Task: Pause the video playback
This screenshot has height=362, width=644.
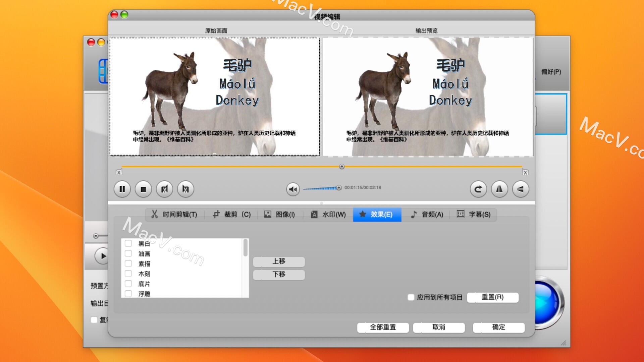Action: pos(122,189)
